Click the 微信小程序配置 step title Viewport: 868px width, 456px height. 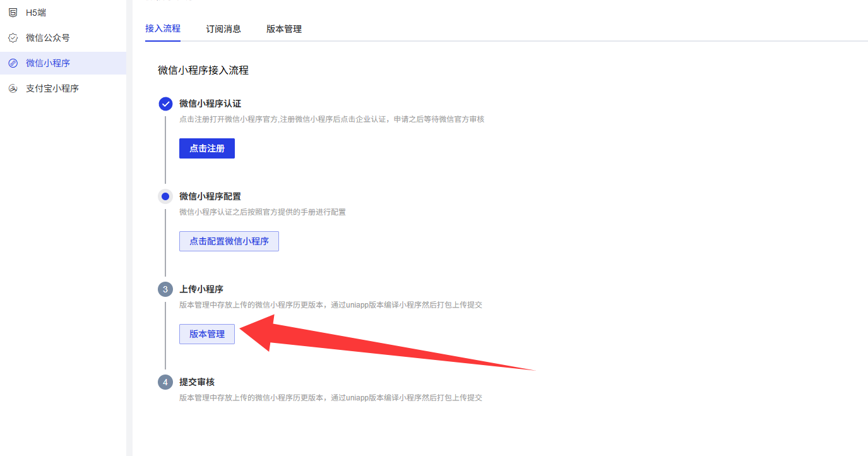pos(210,196)
